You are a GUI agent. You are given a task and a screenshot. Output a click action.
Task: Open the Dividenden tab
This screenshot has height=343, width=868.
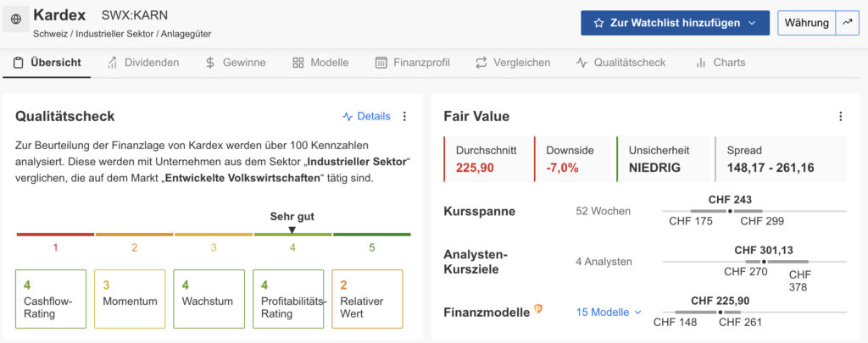(143, 63)
